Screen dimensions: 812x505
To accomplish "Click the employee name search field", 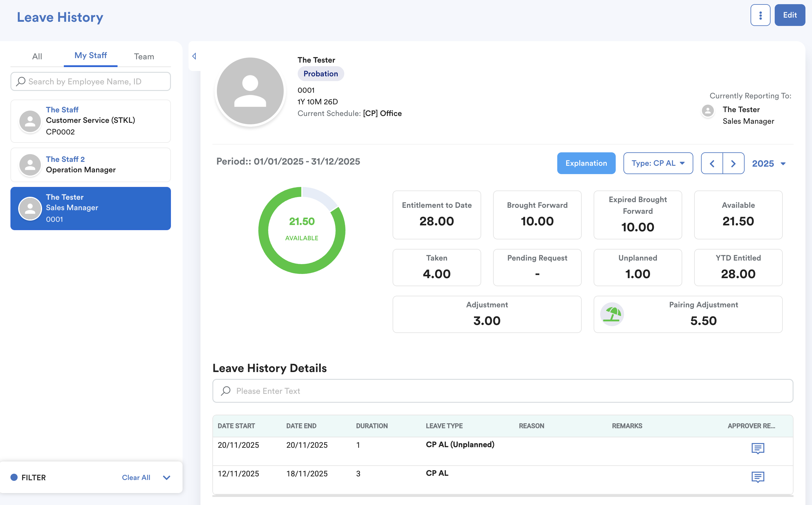I will (91, 81).
